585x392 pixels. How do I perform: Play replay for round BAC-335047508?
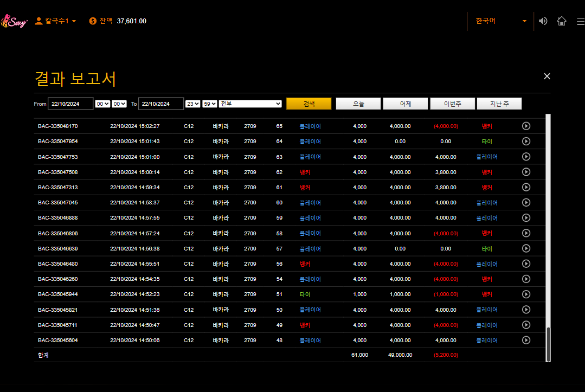[x=526, y=172]
